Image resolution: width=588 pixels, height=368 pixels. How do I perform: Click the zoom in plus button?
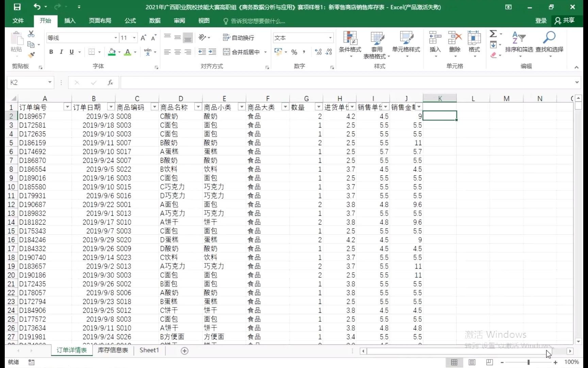[555, 362]
